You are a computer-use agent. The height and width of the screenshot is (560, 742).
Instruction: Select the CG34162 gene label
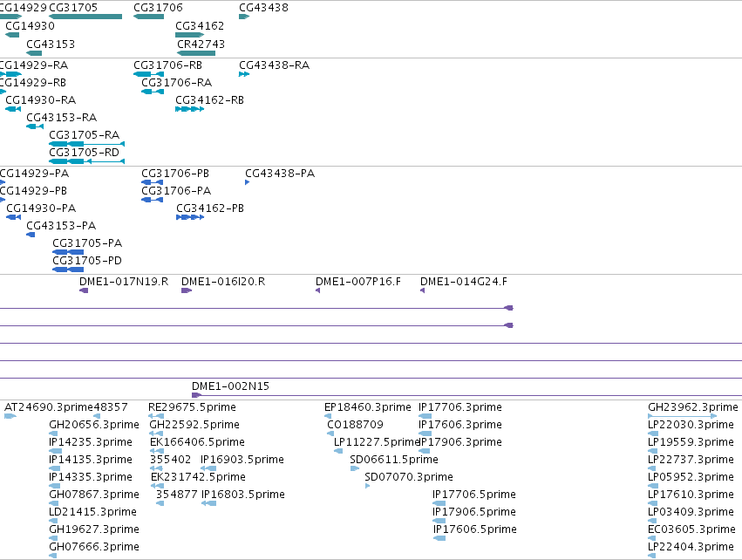tap(199, 26)
